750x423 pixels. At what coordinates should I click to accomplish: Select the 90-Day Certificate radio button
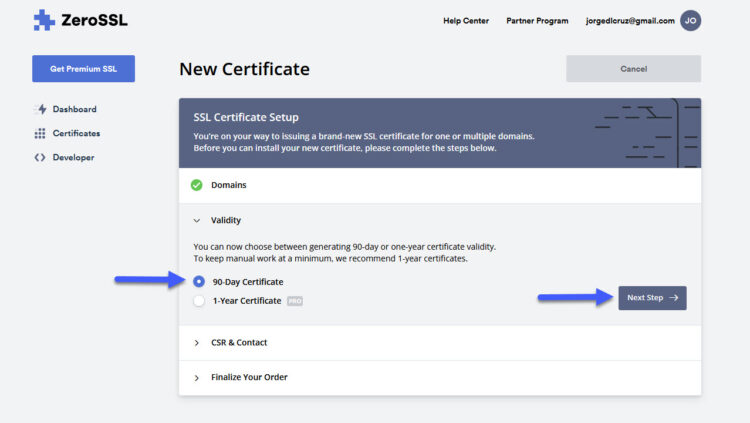tap(199, 281)
